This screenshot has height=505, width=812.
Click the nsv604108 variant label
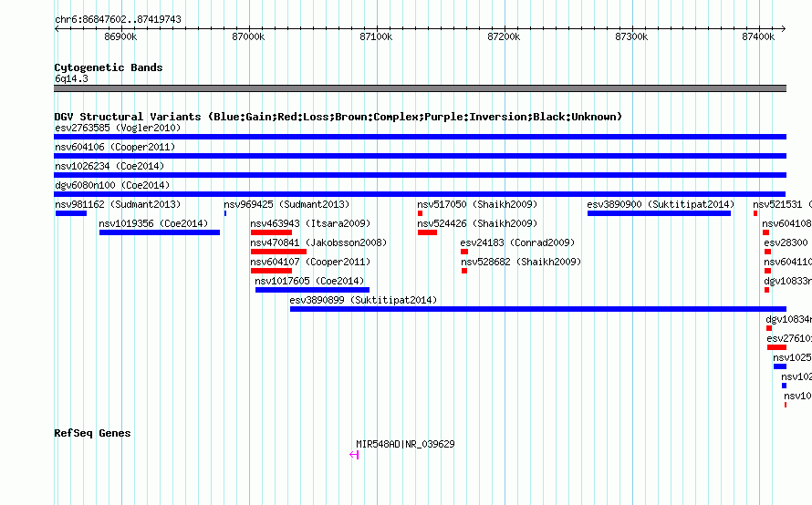pyautogui.click(x=786, y=223)
